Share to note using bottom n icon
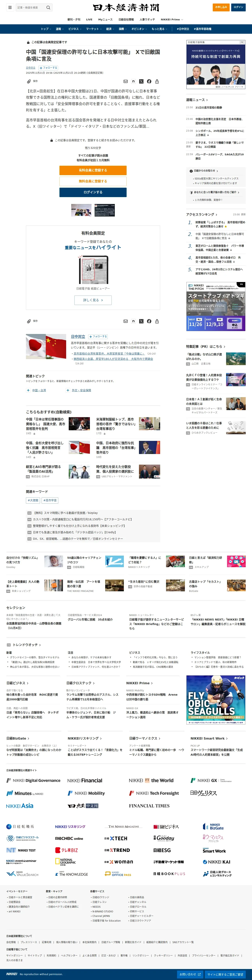 (x=133, y=321)
